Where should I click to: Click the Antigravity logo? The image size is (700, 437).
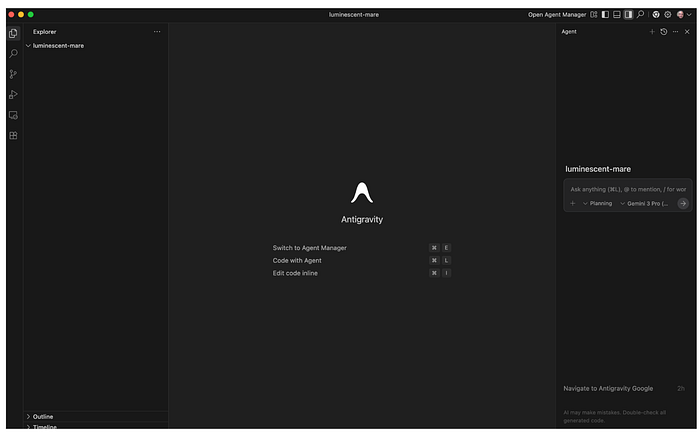362,193
